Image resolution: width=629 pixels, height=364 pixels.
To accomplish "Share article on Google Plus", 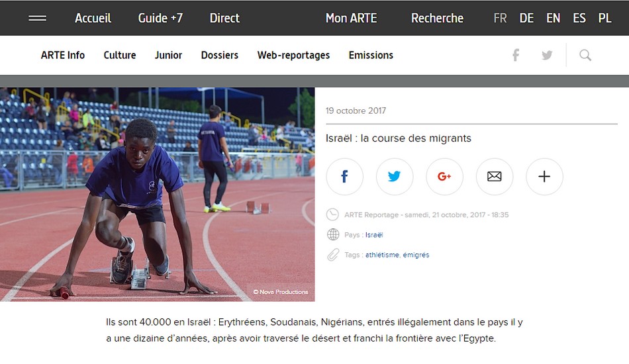I will [444, 177].
